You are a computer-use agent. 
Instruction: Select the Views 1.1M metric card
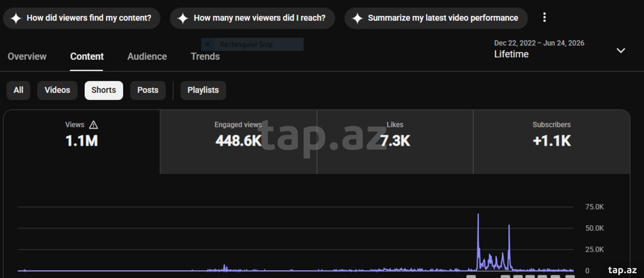(x=82, y=142)
